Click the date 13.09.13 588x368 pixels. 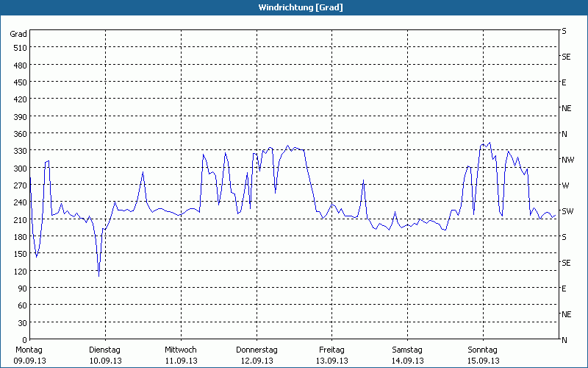click(332, 361)
